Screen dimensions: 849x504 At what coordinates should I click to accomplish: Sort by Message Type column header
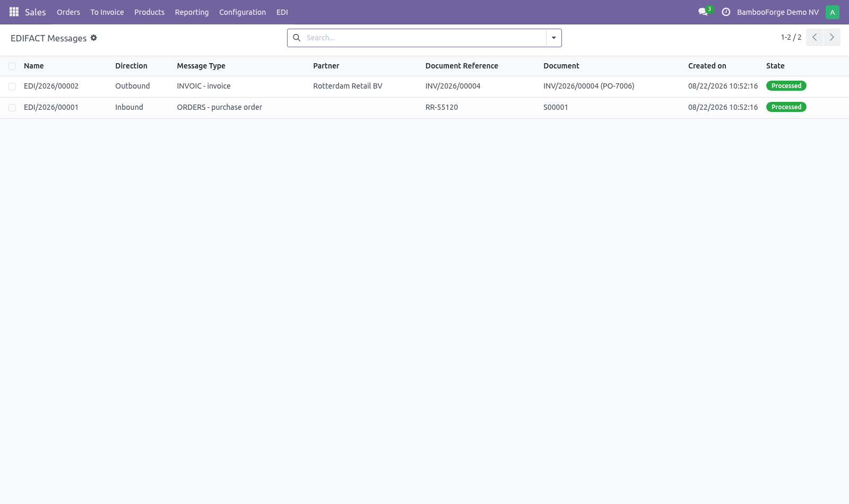(201, 66)
